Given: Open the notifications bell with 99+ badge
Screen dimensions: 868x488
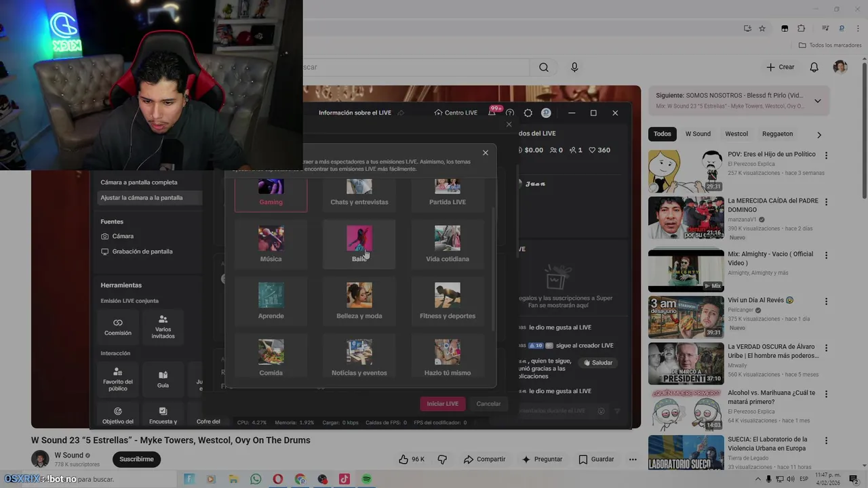Looking at the screenshot, I should (492, 112).
